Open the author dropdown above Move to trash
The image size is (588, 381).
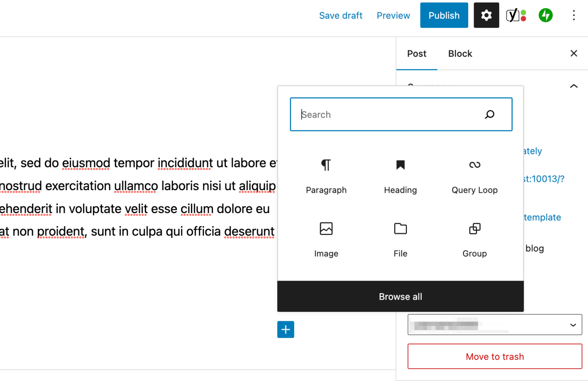pyautogui.click(x=494, y=324)
